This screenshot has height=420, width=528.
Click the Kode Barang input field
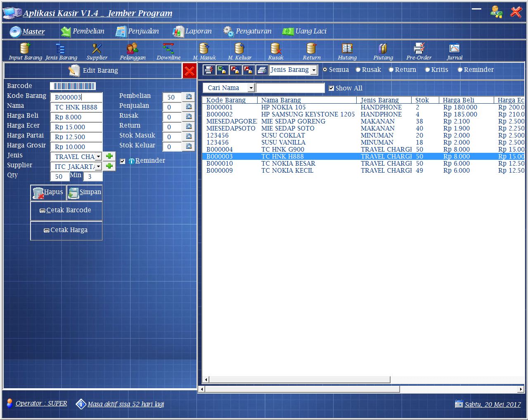(x=76, y=97)
